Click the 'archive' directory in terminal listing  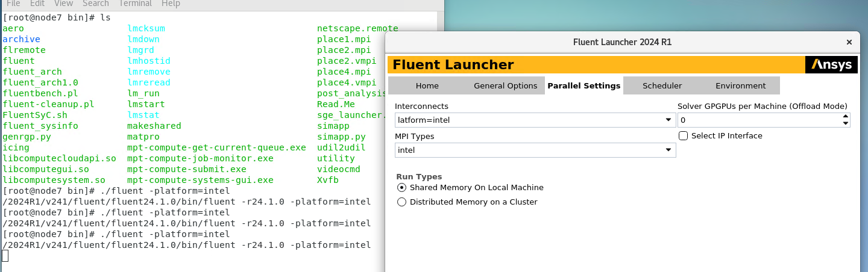22,39
